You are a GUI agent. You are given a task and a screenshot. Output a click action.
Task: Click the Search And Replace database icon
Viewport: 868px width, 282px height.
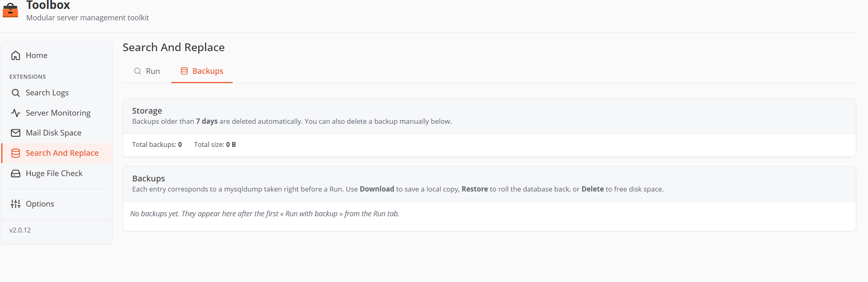tap(15, 153)
